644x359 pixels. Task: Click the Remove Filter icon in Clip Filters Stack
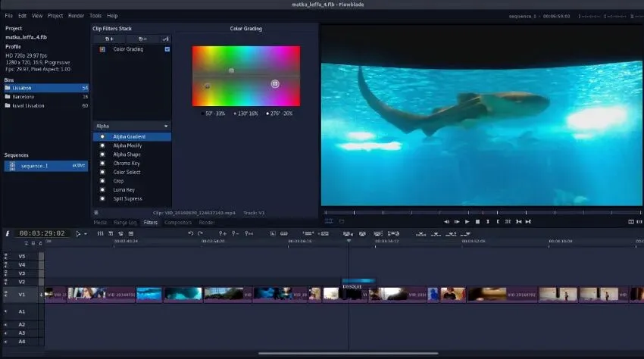click(142, 39)
